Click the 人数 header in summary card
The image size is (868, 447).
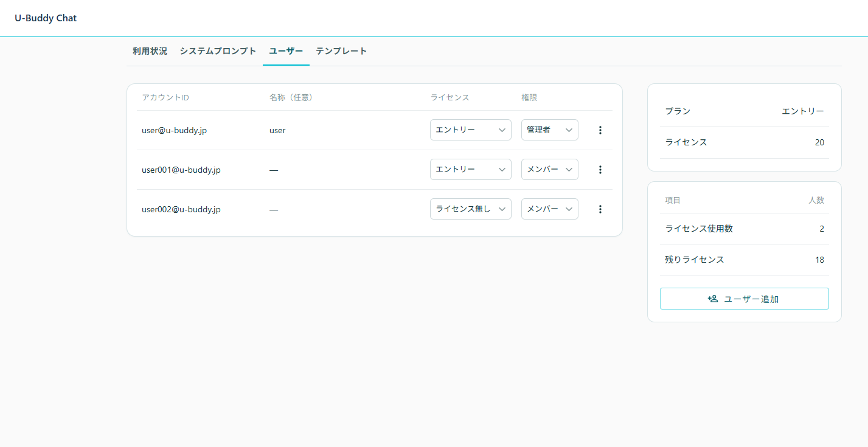pyautogui.click(x=816, y=200)
